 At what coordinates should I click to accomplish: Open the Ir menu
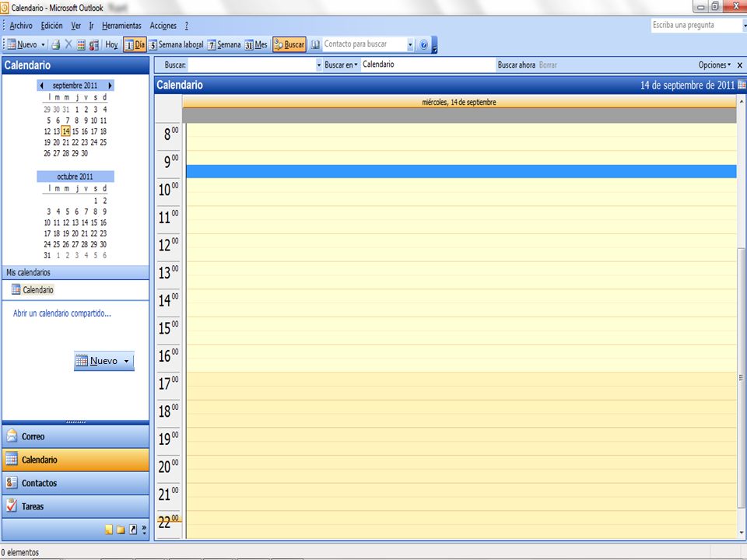(91, 26)
